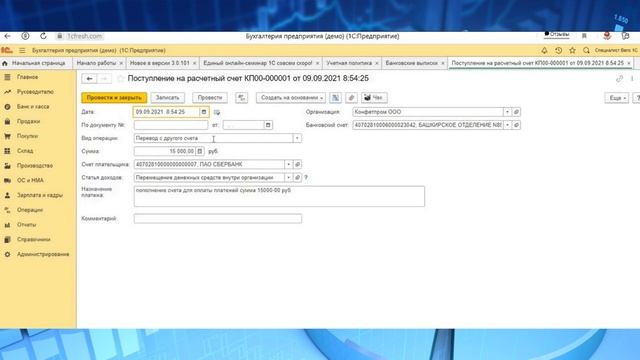Open the Еще menu

pyautogui.click(x=616, y=98)
